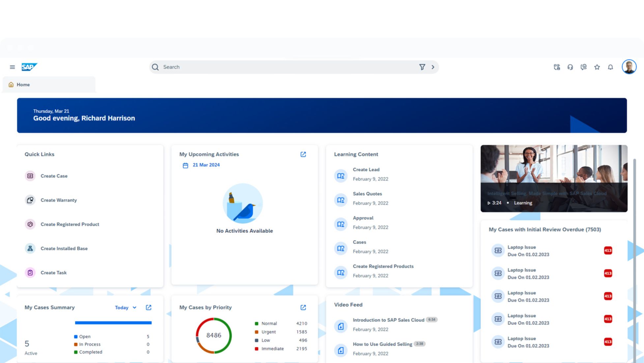Open My Upcoming Activities in new view
The height and width of the screenshot is (363, 644).
tap(303, 154)
